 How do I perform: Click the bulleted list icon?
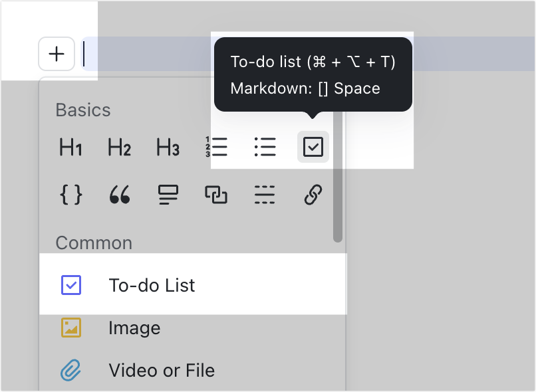(x=265, y=147)
